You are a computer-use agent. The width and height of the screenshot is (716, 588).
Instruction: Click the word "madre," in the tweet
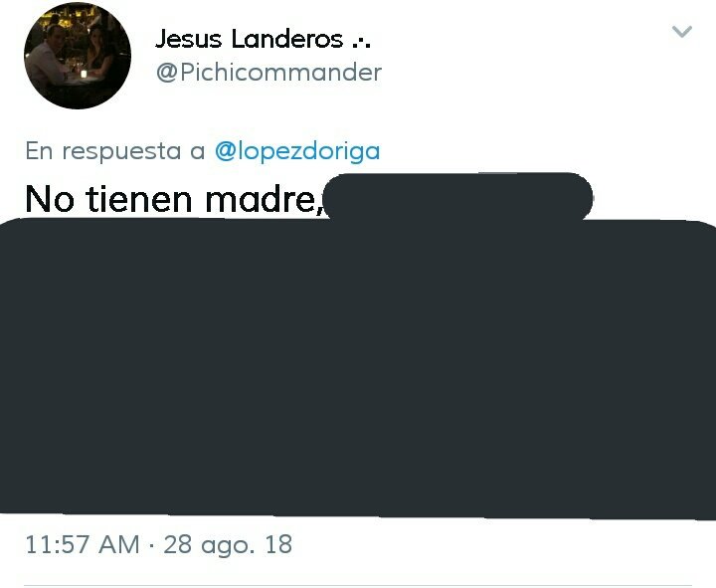(x=264, y=200)
